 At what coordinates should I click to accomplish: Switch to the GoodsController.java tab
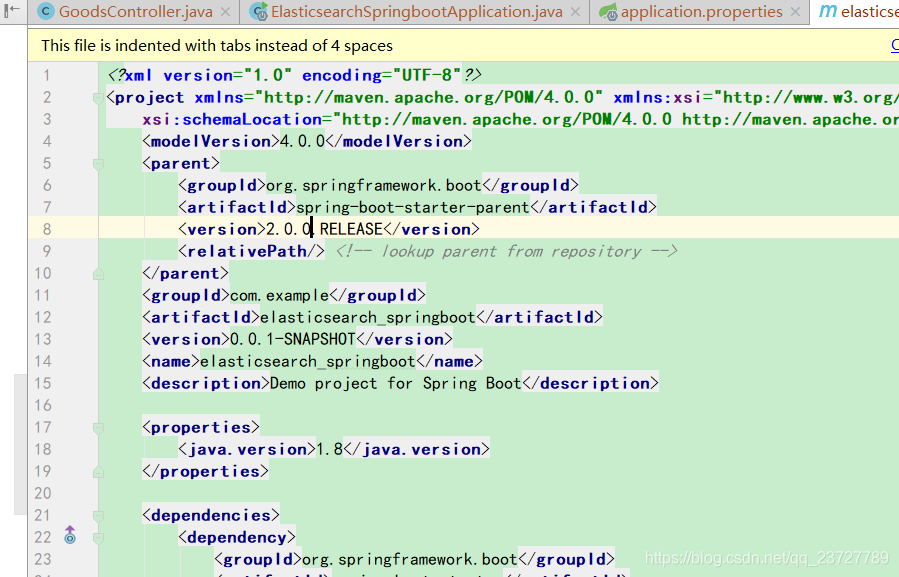(134, 11)
